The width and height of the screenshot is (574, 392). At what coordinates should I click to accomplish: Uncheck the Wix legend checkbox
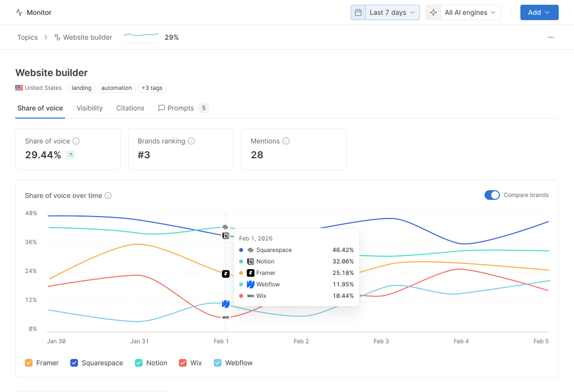point(182,363)
